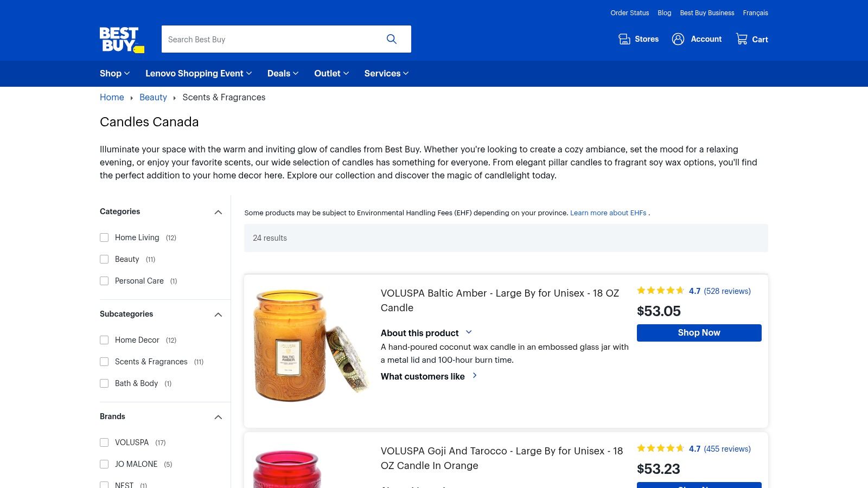Open the Shop dropdown menu
This screenshot has height=488, width=868.
[x=115, y=73]
